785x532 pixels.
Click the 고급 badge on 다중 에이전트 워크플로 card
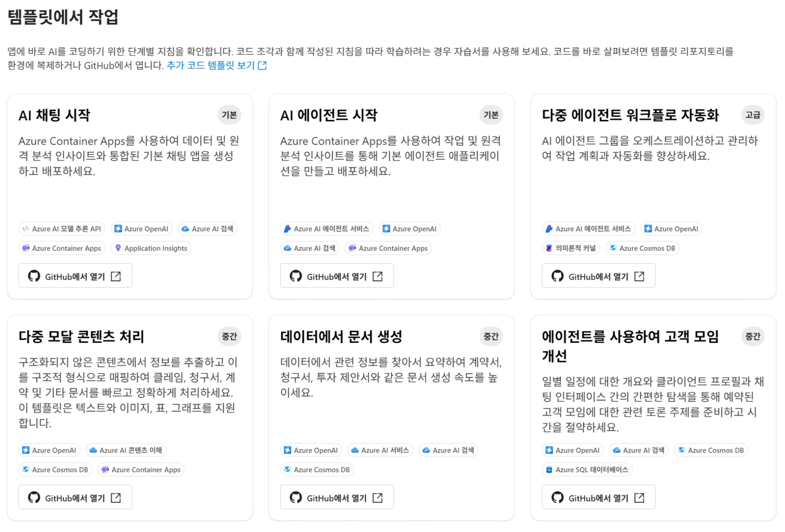tap(753, 115)
